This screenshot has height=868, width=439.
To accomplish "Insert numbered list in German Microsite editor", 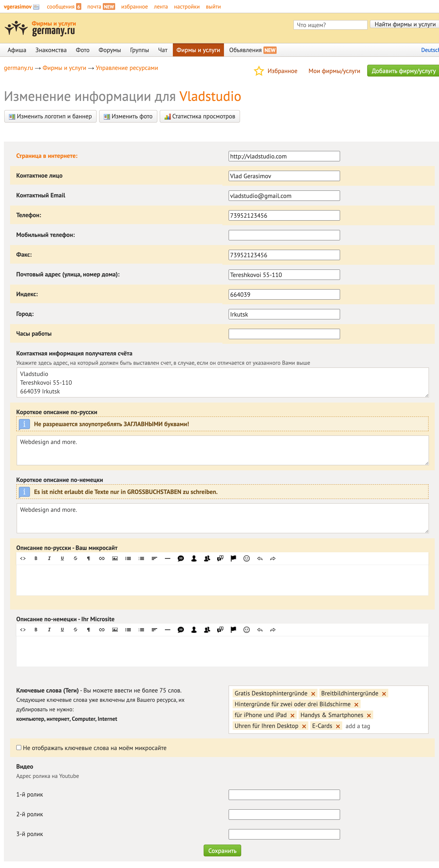I will [141, 630].
